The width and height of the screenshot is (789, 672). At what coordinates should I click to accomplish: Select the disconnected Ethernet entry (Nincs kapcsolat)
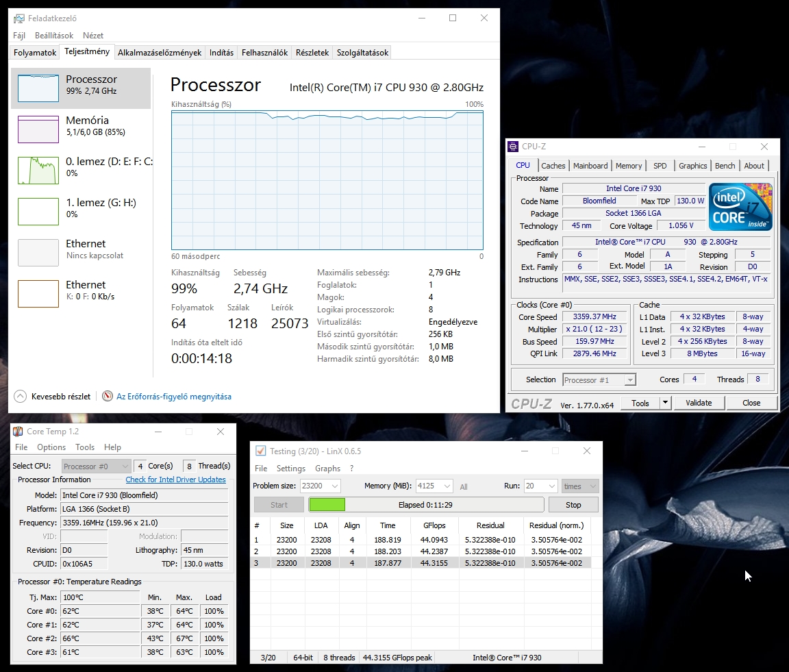pyautogui.click(x=81, y=252)
